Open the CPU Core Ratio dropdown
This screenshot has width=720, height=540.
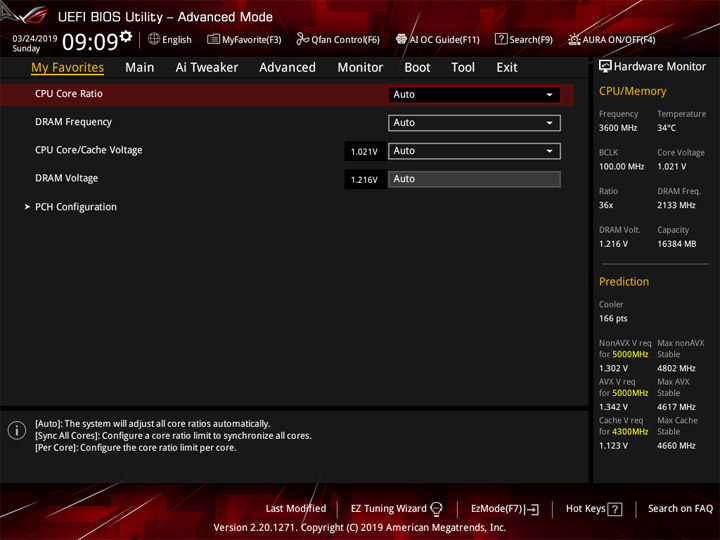tap(474, 95)
